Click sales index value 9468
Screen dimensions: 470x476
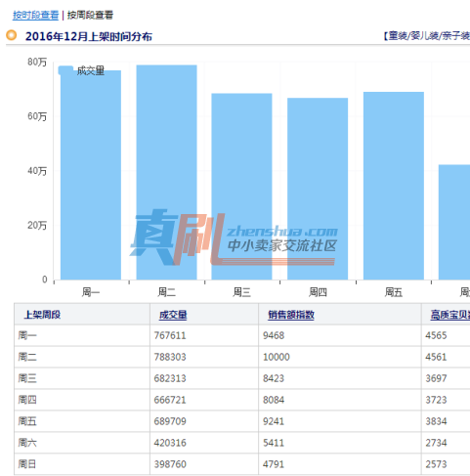tap(274, 335)
